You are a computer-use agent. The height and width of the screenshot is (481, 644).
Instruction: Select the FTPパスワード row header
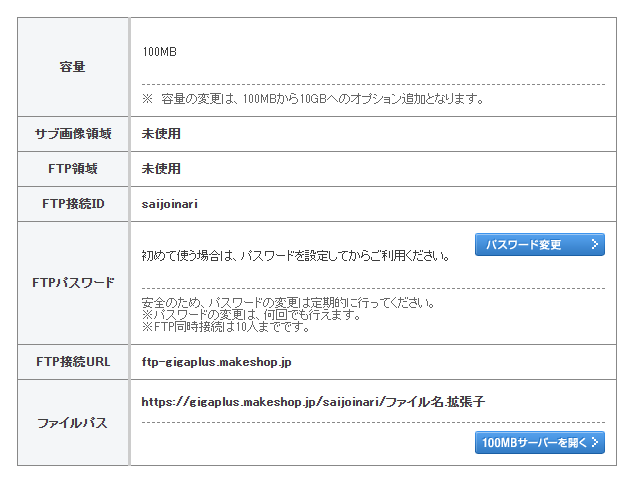(73, 283)
